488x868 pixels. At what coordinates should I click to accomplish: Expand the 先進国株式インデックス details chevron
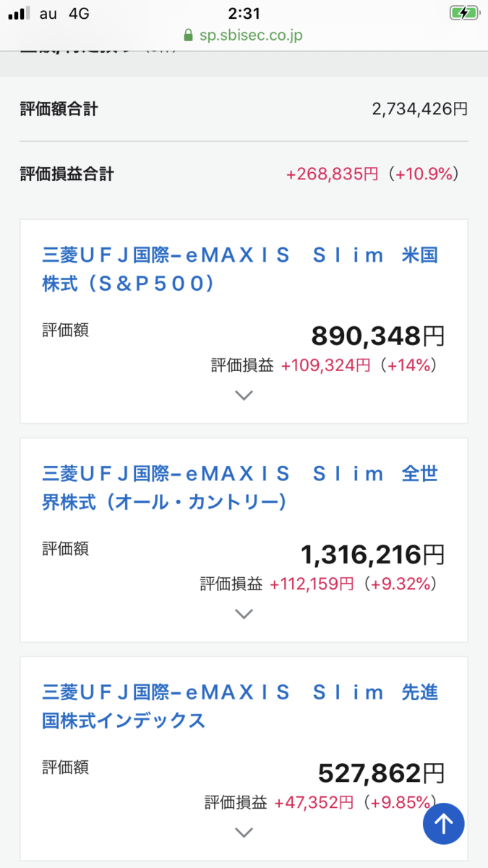[244, 833]
